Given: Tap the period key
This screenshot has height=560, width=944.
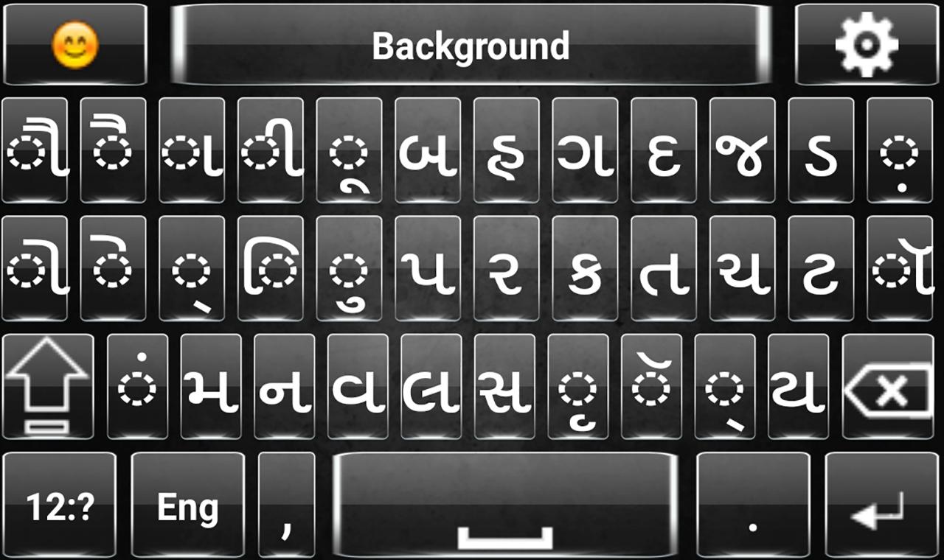Looking at the screenshot, I should click(x=753, y=505).
